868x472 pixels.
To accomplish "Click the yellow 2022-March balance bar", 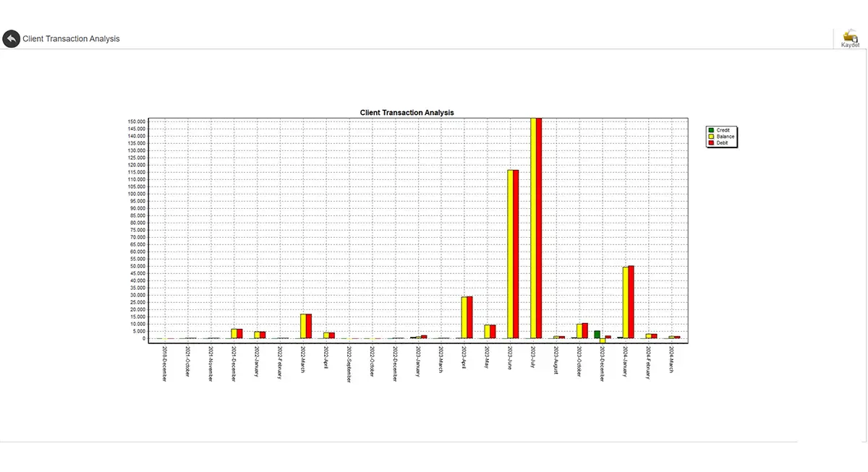I will coord(303,326).
